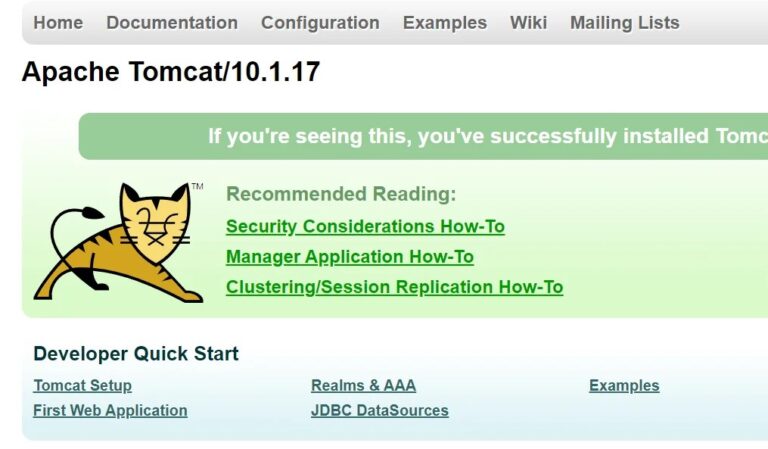Click the Developer Quick Start heading
Screen dimensions: 768x449
[x=136, y=354]
